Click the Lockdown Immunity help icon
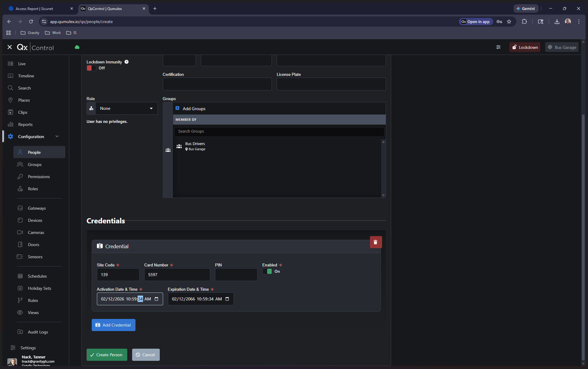Viewport: 588px width, 369px height. click(x=127, y=62)
